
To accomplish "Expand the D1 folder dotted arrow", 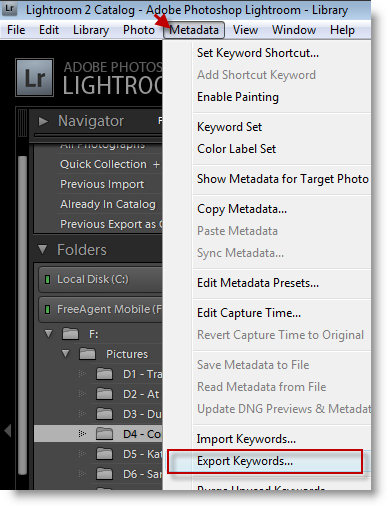I will 82,374.
